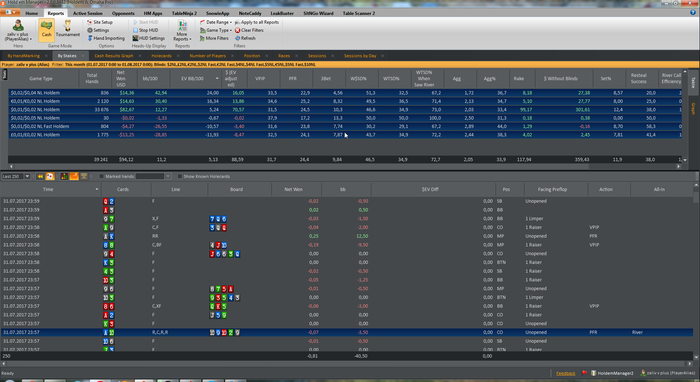The image size is (700, 382).
Task: Click the player alias in status bar
Action: coord(668,373)
